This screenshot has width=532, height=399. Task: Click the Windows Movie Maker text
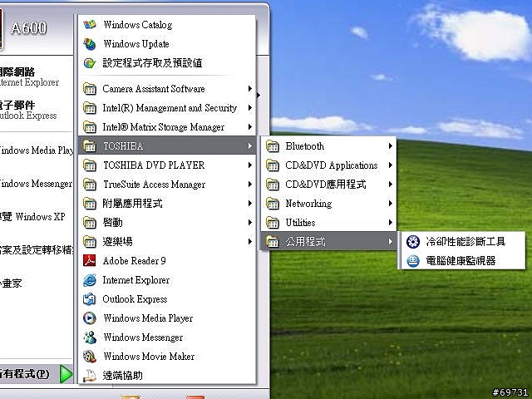point(149,357)
